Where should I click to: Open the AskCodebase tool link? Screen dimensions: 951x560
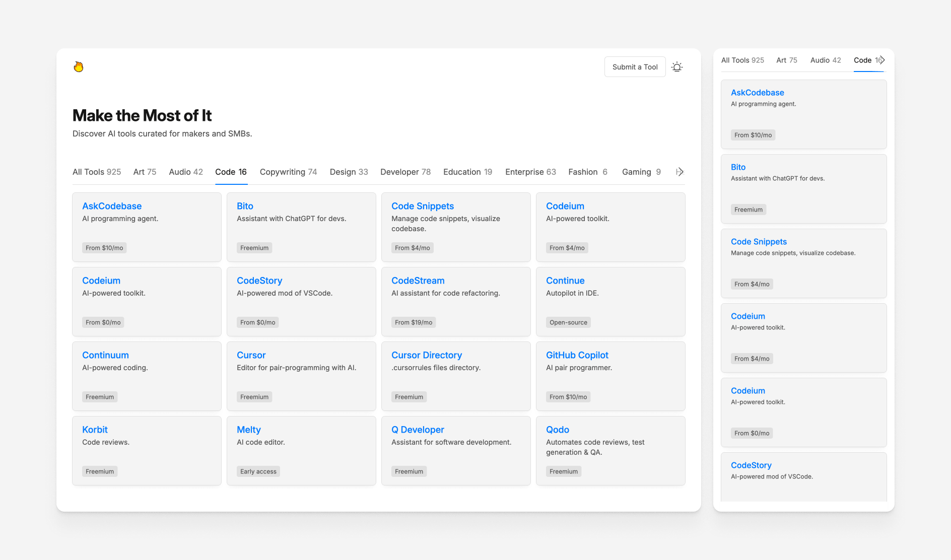(111, 206)
